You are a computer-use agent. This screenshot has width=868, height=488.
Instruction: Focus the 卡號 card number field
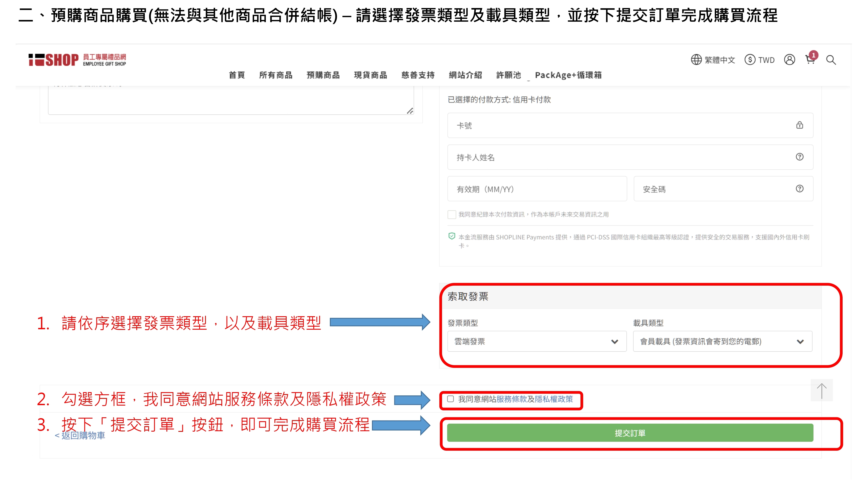point(630,125)
